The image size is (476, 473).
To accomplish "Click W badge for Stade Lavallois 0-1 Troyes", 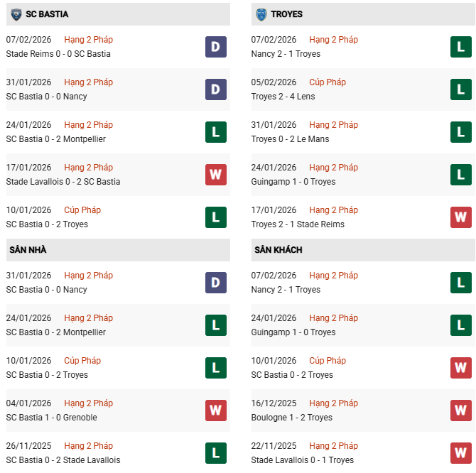I will (460, 453).
